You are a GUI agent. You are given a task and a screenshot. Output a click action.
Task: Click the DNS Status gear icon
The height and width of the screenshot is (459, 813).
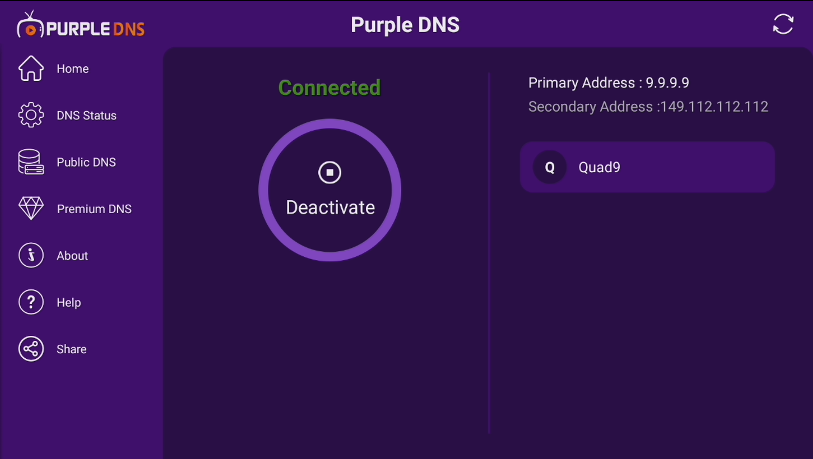31,116
